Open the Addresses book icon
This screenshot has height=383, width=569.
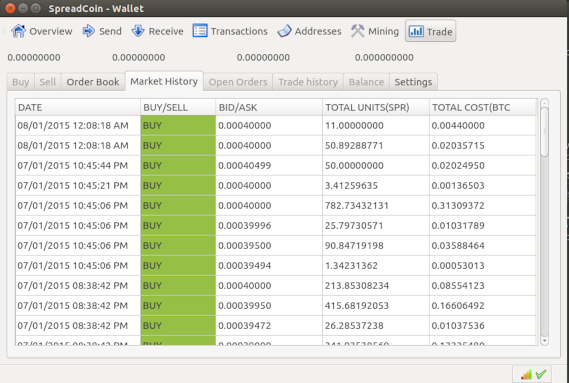(x=284, y=31)
